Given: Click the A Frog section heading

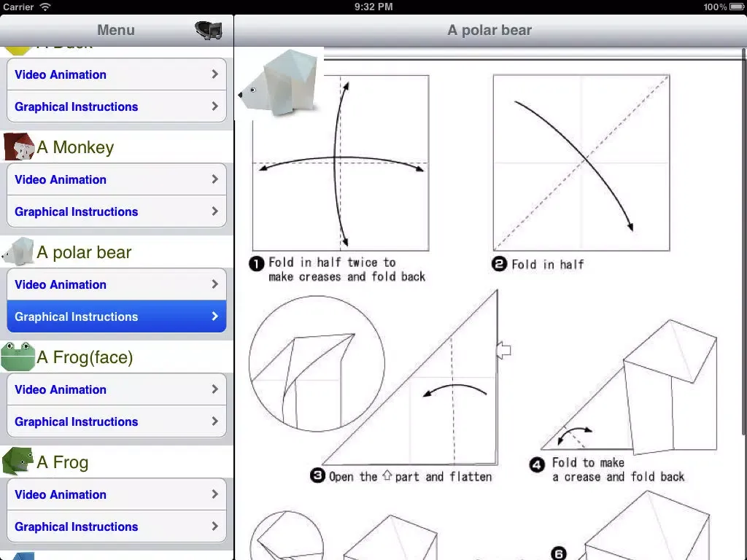Looking at the screenshot, I should coord(63,462).
